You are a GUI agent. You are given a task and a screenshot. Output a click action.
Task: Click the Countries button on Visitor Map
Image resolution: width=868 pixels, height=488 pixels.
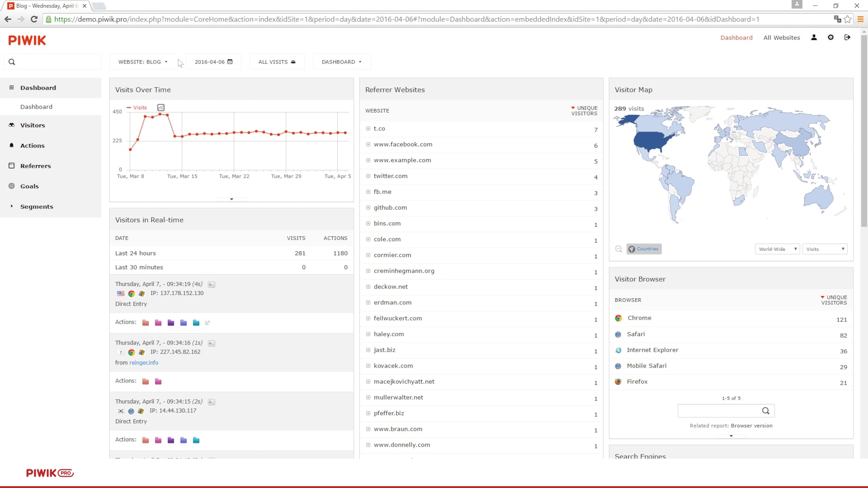click(x=644, y=249)
